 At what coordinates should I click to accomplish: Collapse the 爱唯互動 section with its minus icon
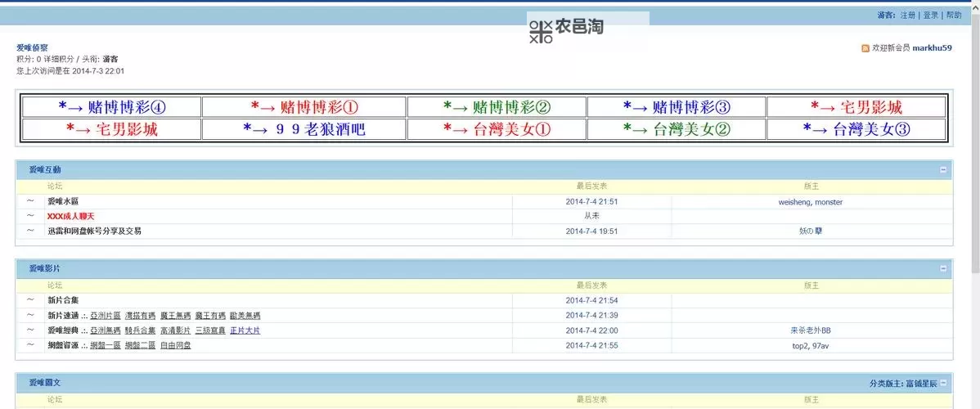coord(943,170)
